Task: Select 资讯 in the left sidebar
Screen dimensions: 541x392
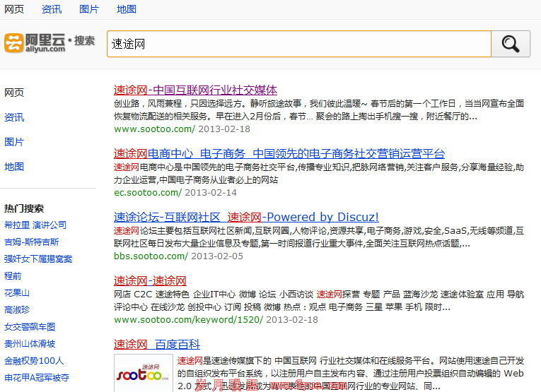Action: 14,117
